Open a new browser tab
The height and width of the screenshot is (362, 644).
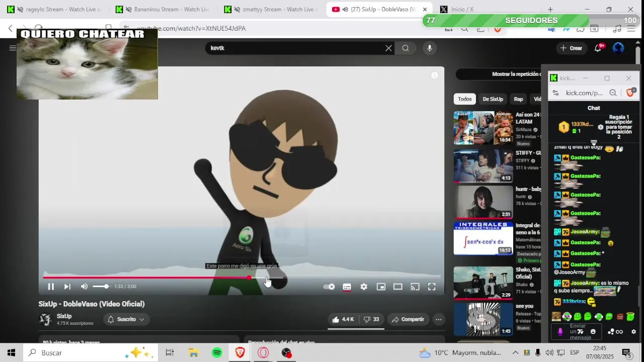550,10
